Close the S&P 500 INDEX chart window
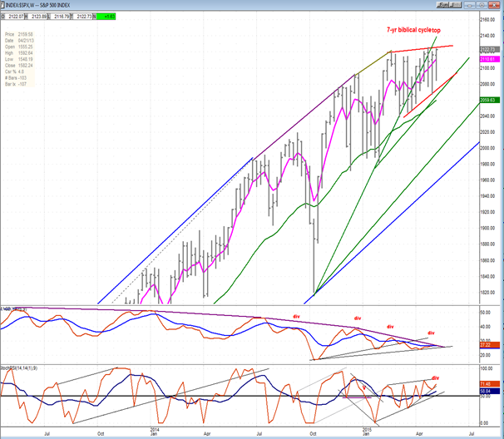The image size is (504, 439). pyautogui.click(x=494, y=5)
